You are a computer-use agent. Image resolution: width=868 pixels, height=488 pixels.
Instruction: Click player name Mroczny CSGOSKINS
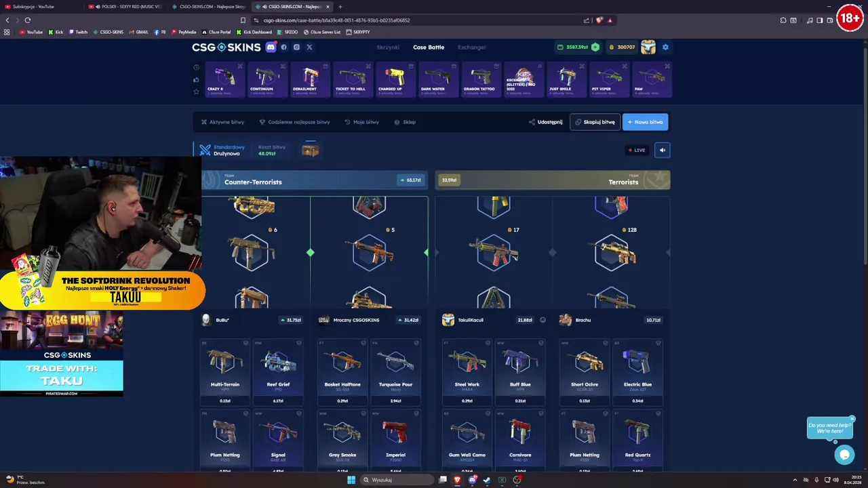(356, 320)
